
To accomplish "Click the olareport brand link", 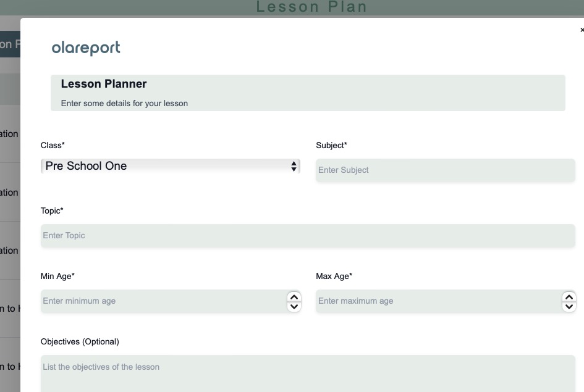I will [86, 48].
